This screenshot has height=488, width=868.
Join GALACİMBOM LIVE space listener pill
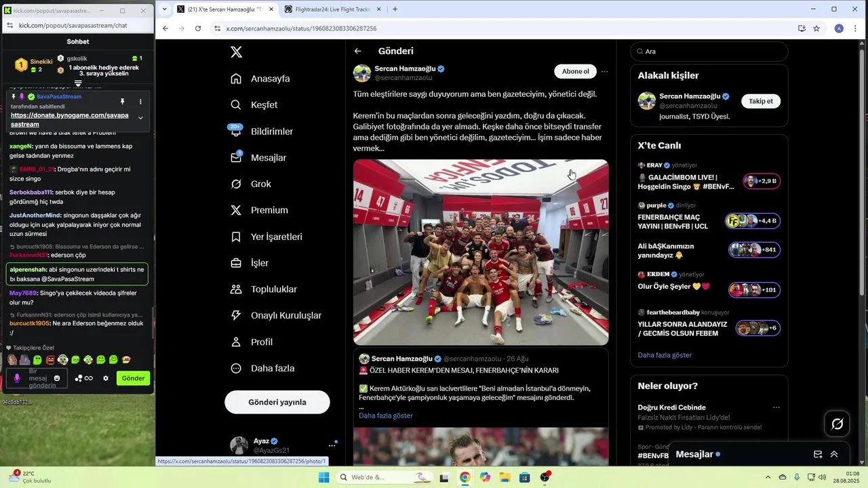click(762, 181)
